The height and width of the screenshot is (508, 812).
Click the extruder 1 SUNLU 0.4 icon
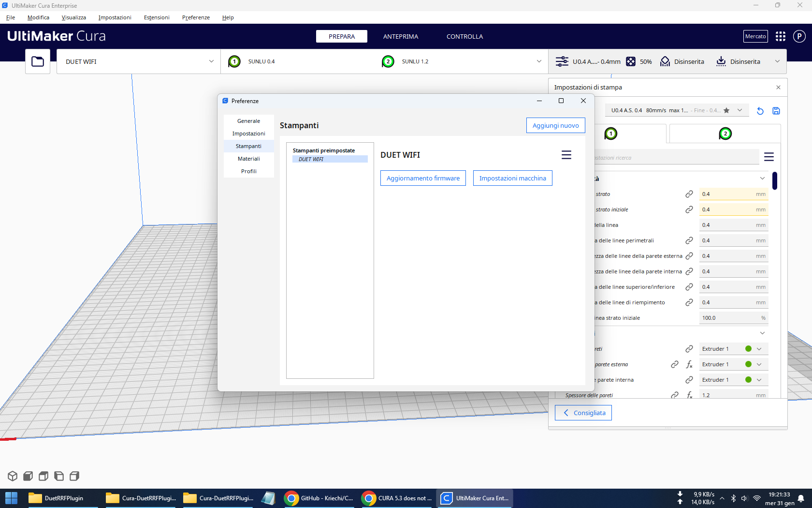[x=234, y=61]
